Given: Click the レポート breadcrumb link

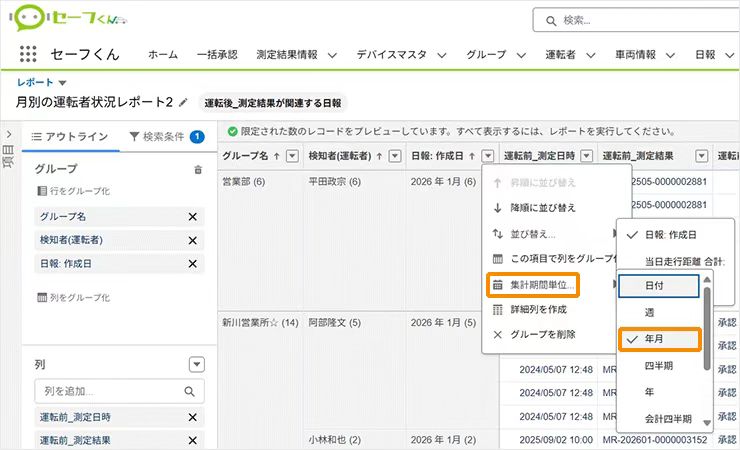Looking at the screenshot, I should (x=35, y=83).
